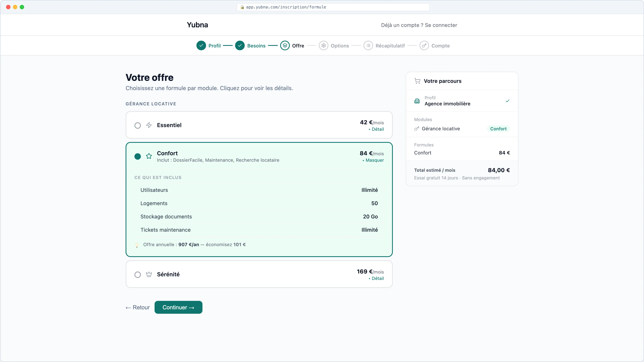
Task: Click the lightning bolt icon on Essentiel
Action: [x=149, y=125]
